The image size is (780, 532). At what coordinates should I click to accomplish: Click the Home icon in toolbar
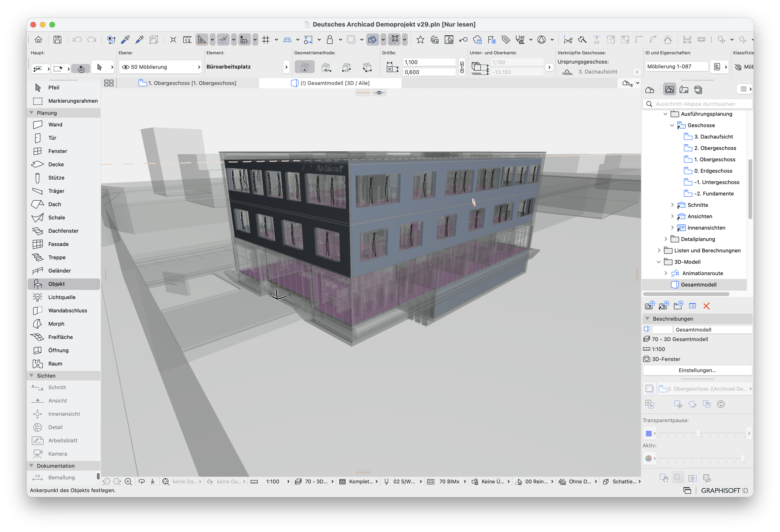(x=39, y=40)
